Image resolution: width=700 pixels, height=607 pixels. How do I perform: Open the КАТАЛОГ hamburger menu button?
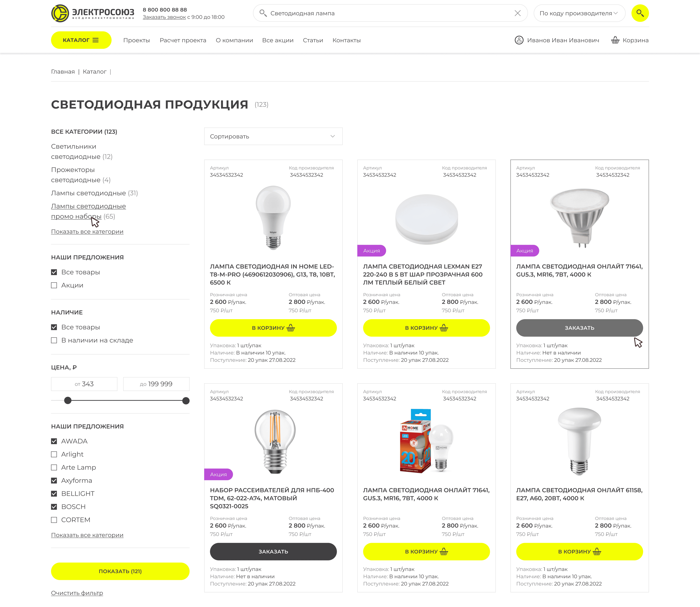click(x=81, y=40)
